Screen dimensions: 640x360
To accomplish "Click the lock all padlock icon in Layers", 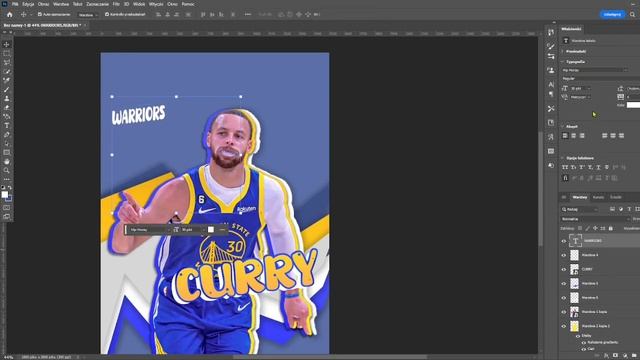I will (611, 228).
